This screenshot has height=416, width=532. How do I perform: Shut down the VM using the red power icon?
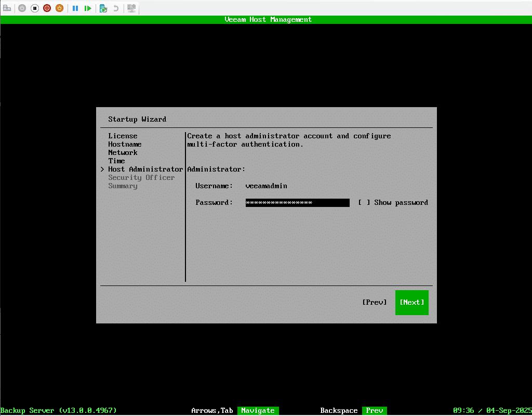coord(47,8)
